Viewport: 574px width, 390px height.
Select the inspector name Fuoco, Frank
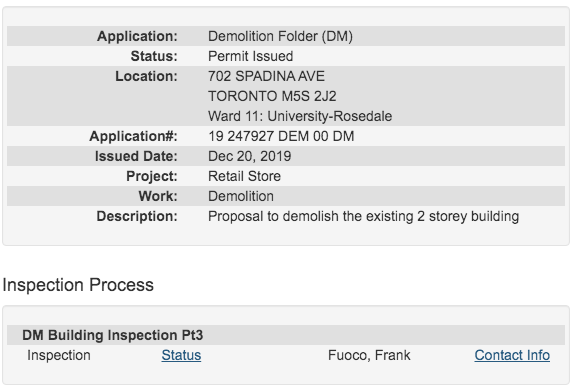point(369,355)
